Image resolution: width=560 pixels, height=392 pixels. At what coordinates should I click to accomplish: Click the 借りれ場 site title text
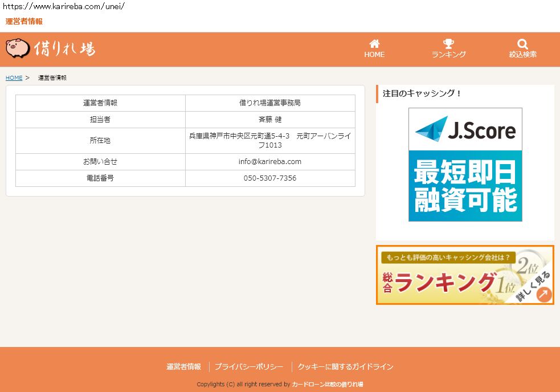click(64, 49)
